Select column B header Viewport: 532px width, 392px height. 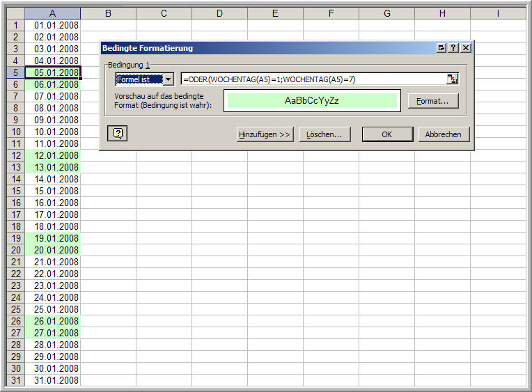[x=108, y=13]
